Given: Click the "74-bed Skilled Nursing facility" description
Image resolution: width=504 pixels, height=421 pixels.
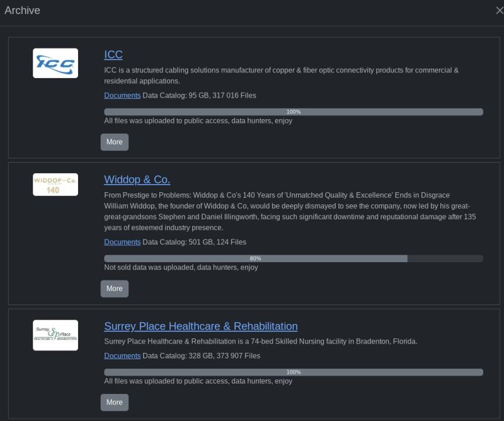Looking at the screenshot, I should (261, 342).
